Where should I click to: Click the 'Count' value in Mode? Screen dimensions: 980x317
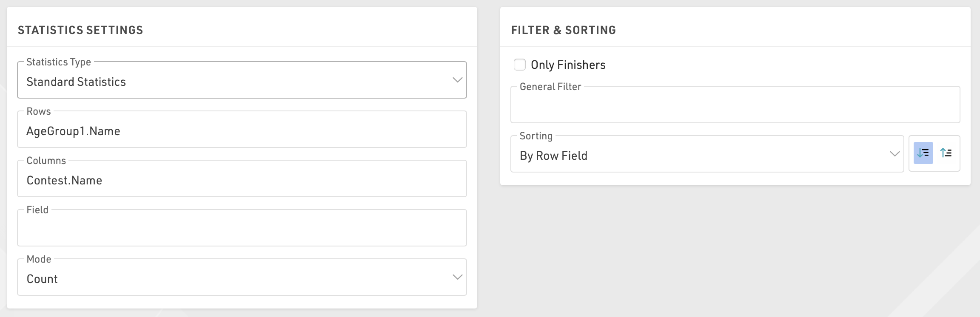coord(42,279)
